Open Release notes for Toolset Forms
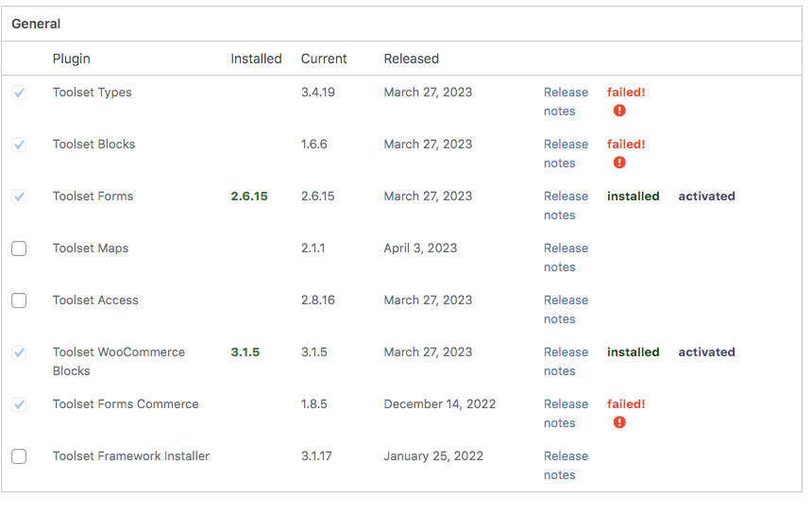 566,206
